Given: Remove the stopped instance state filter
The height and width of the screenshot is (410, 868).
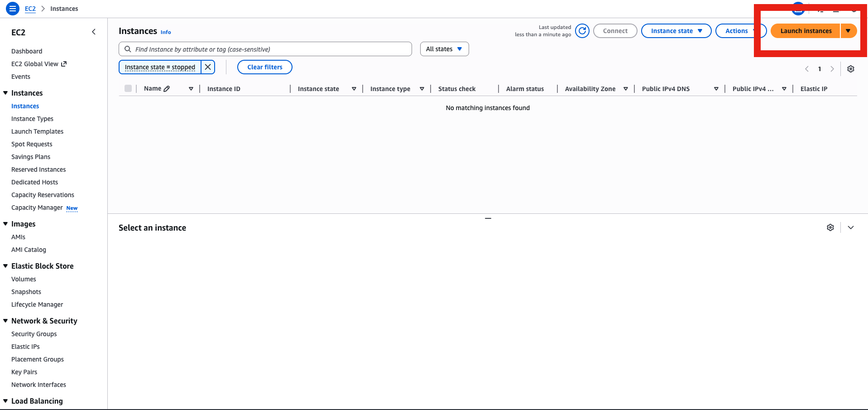Looking at the screenshot, I should click(x=208, y=67).
